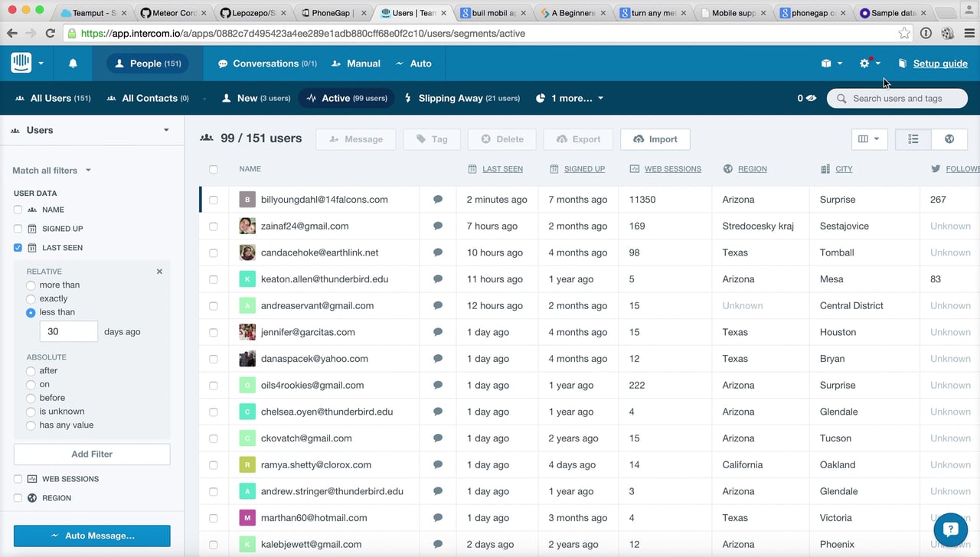Sort by the Twitter FOLLOWERS column
Screen dimensions: 980x557
point(955,169)
